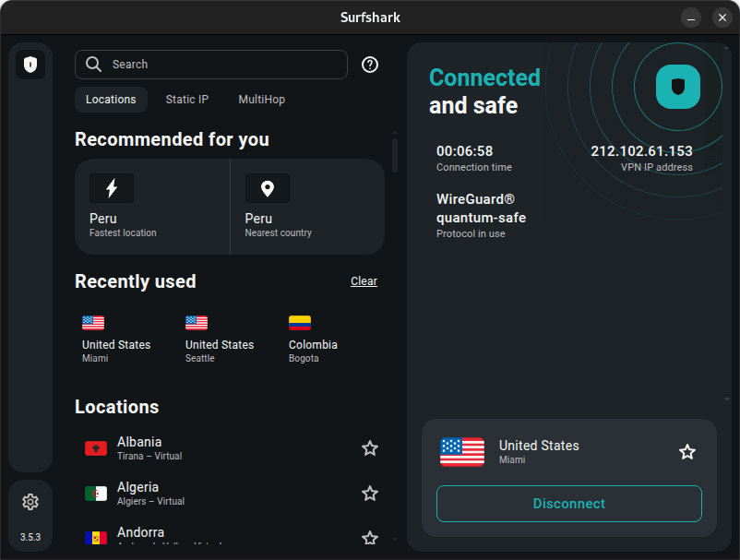Image resolution: width=740 pixels, height=560 pixels.
Task: Favorite Albania with its star icon
Action: click(x=369, y=448)
